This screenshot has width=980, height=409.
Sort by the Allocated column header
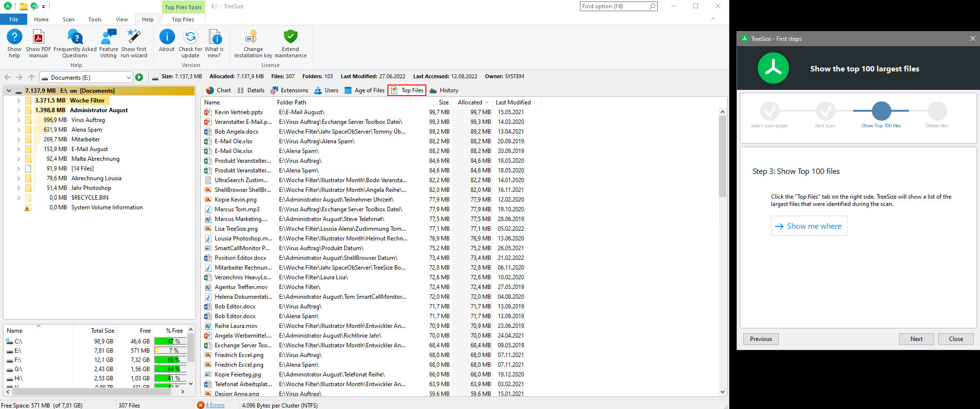[470, 102]
